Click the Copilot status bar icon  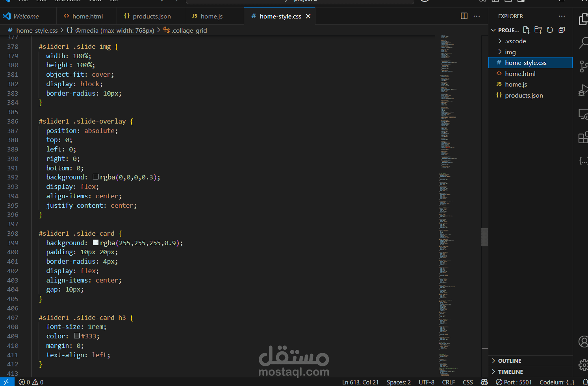[484, 382]
